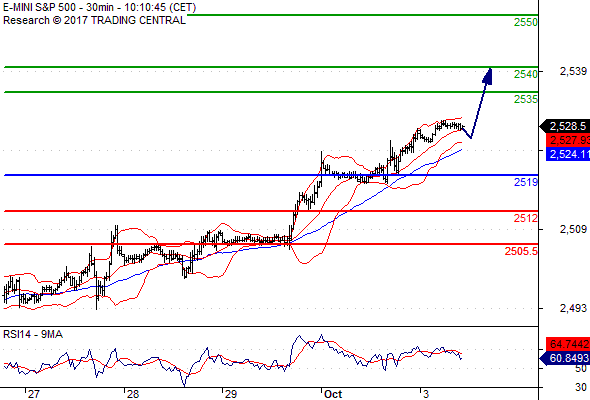Image resolution: width=590 pixels, height=400 pixels.
Task: Click the 2,509 price axis value
Action: 573,229
